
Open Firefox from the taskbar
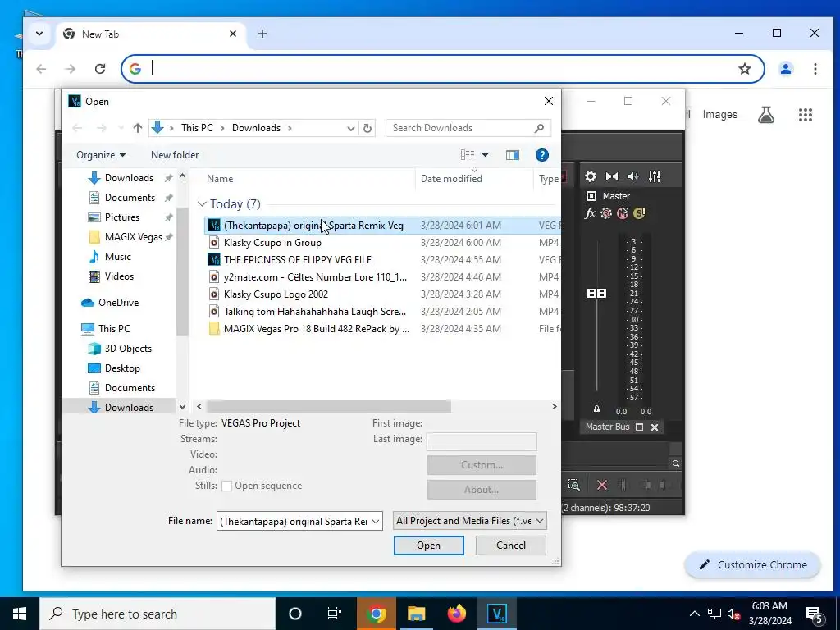456,614
